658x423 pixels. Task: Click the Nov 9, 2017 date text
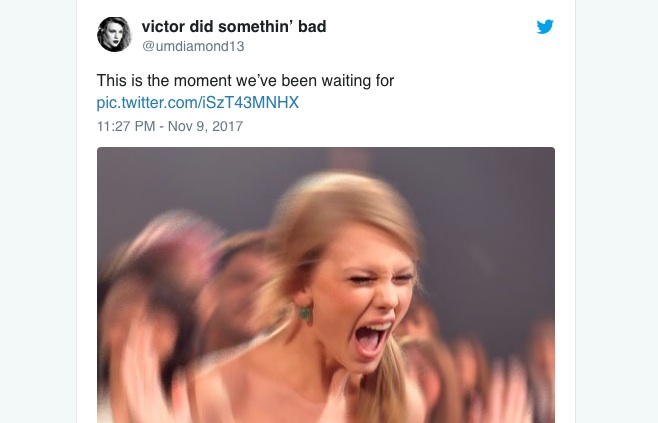pyautogui.click(x=205, y=126)
